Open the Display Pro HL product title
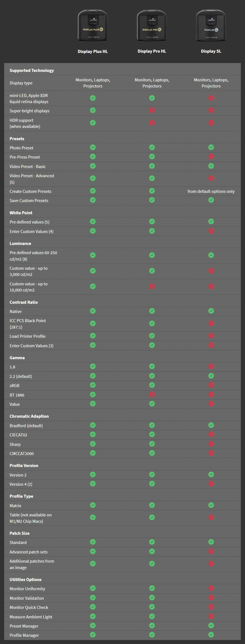The height and width of the screenshot is (644, 245). click(x=152, y=51)
